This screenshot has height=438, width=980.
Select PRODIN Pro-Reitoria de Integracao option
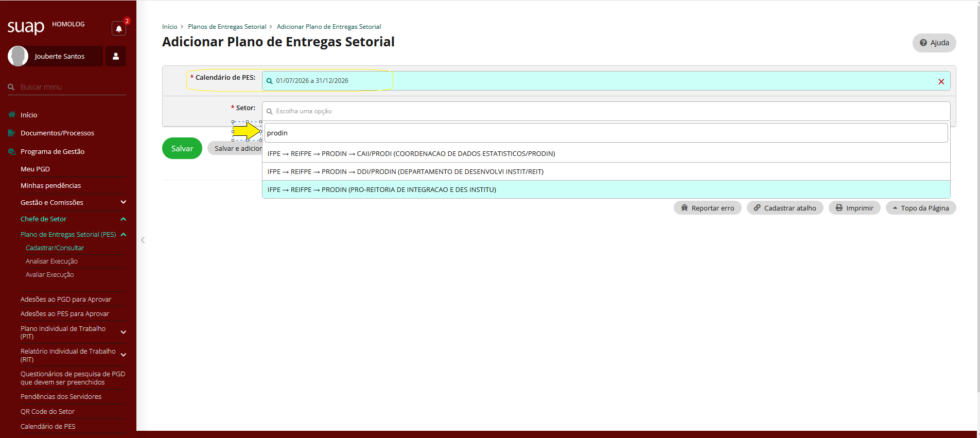tap(606, 189)
